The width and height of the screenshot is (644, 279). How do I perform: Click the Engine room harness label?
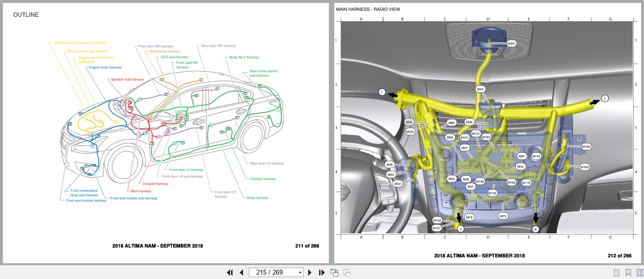pos(105,67)
